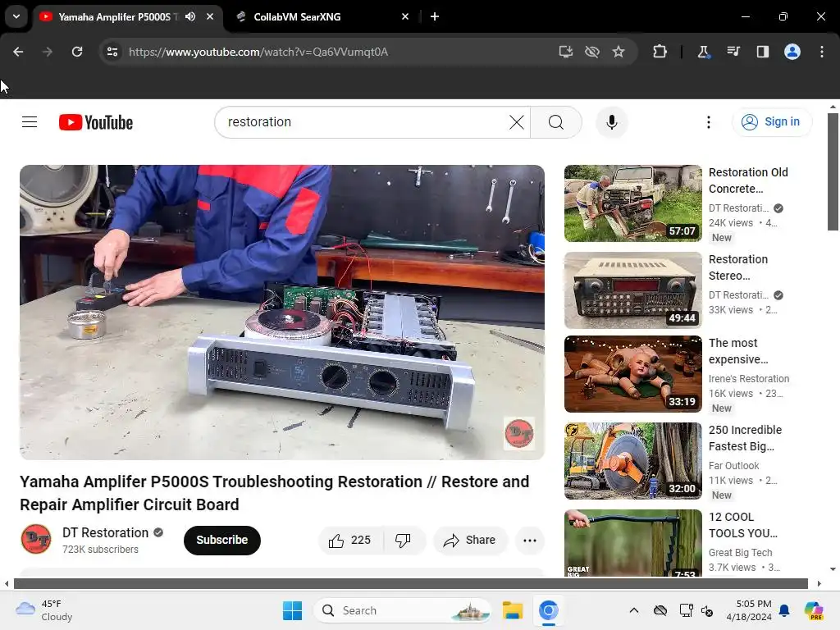Open Restoration Old Concrete video thumbnail
This screenshot has width=840, height=630.
coord(632,203)
